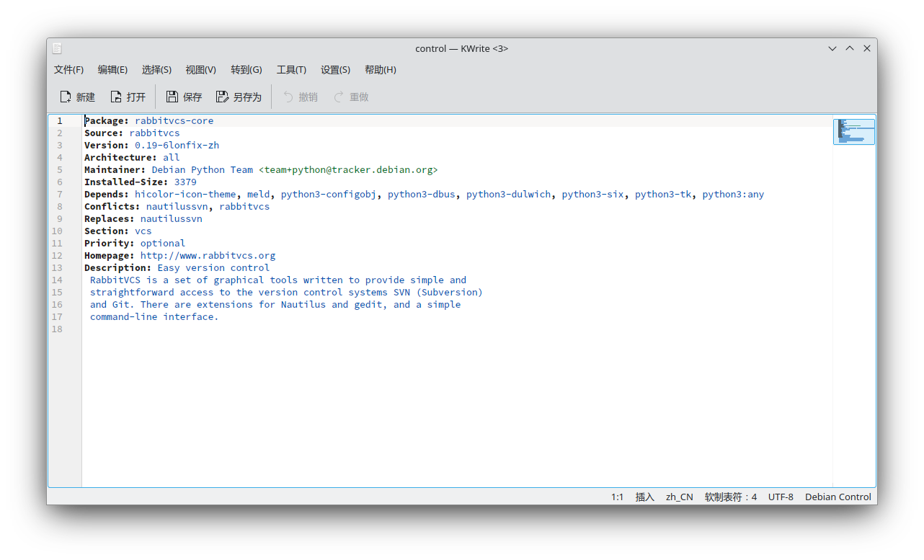Click 'Debian Python Team' maintainer text

click(x=202, y=170)
